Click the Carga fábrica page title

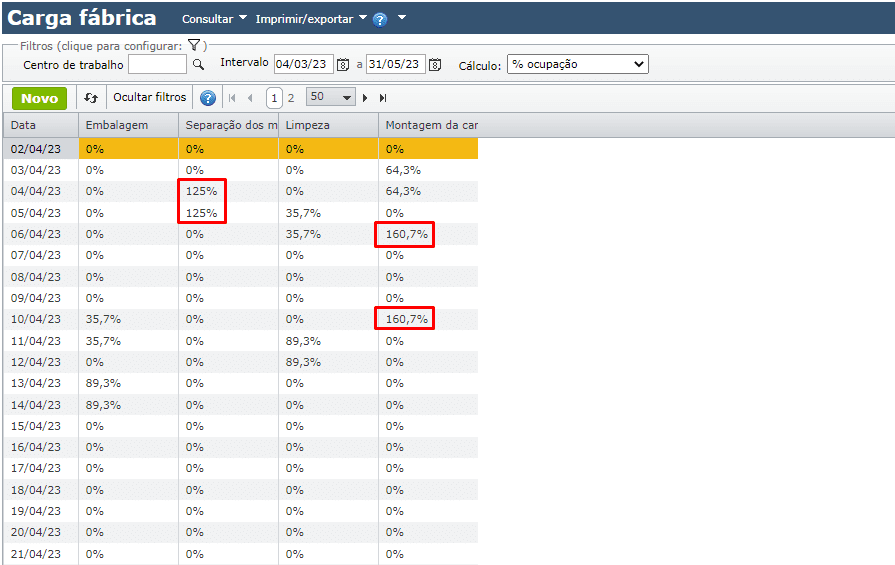[82, 18]
